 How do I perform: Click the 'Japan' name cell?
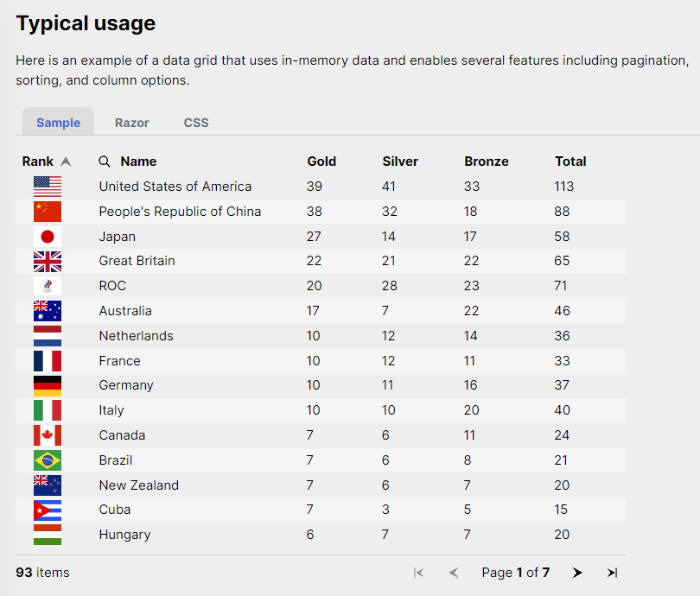click(x=117, y=237)
